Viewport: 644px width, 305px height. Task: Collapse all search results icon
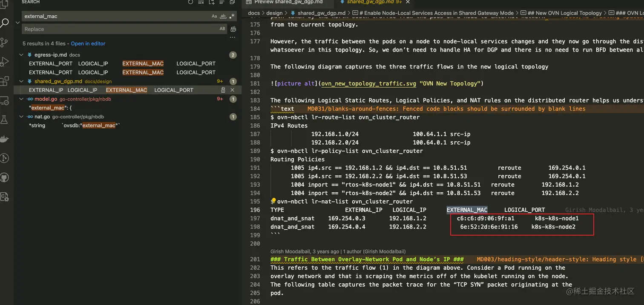tap(232, 2)
